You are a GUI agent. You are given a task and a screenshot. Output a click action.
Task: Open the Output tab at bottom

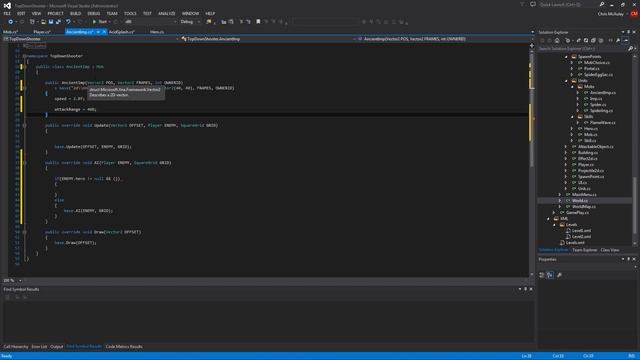57,347
